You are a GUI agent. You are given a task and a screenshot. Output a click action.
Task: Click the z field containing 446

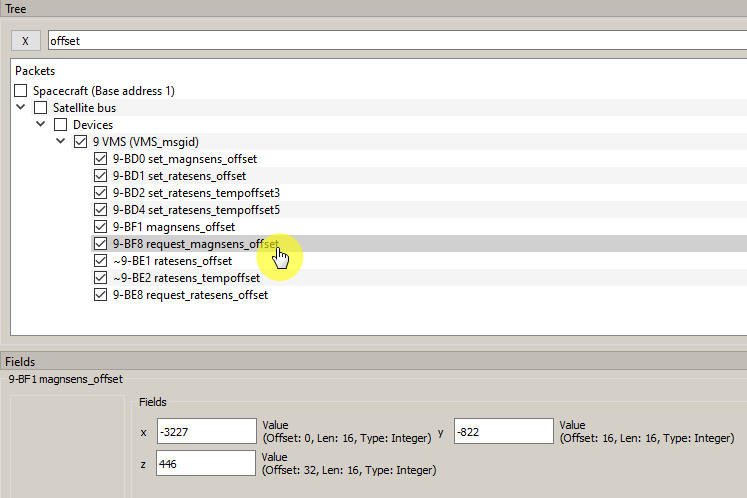coord(206,463)
